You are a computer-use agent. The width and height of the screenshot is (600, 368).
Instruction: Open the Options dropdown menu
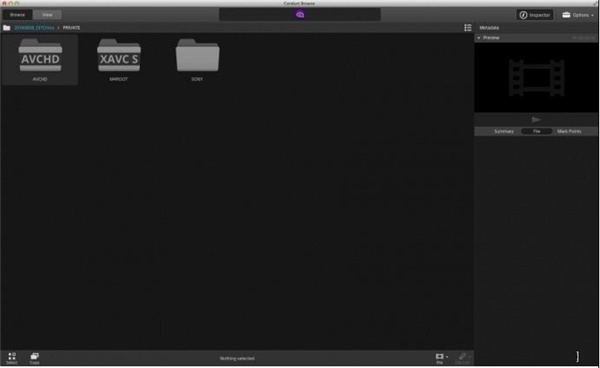pos(578,15)
